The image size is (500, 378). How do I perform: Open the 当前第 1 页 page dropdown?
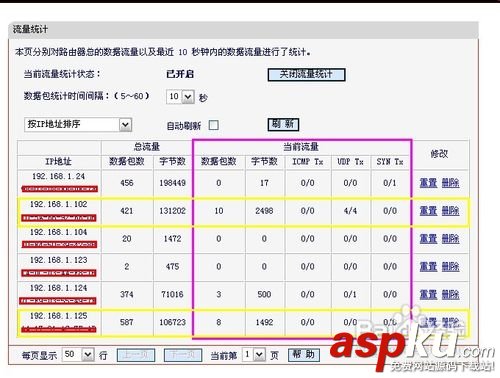tap(254, 354)
